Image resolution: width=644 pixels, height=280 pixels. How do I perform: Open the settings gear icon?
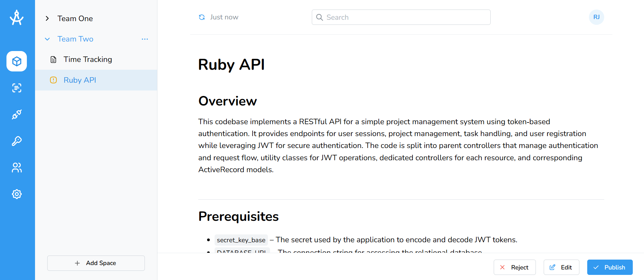click(17, 194)
